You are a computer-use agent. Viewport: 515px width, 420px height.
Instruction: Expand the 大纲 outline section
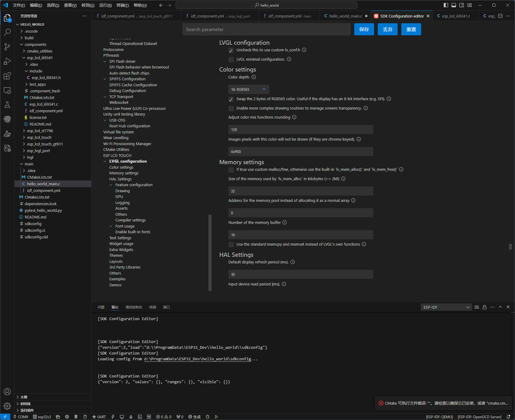coord(24,397)
